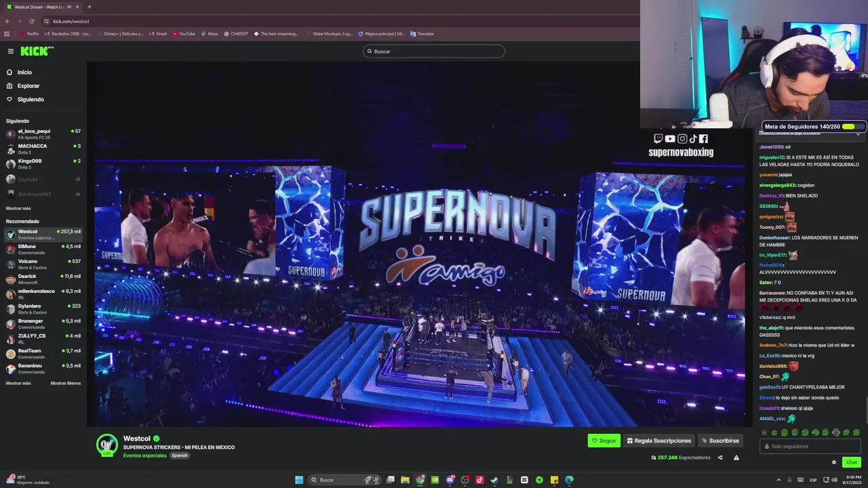Open ZULLYY_CS recommended channel
Screen dimensions: 868x488
coord(43,338)
